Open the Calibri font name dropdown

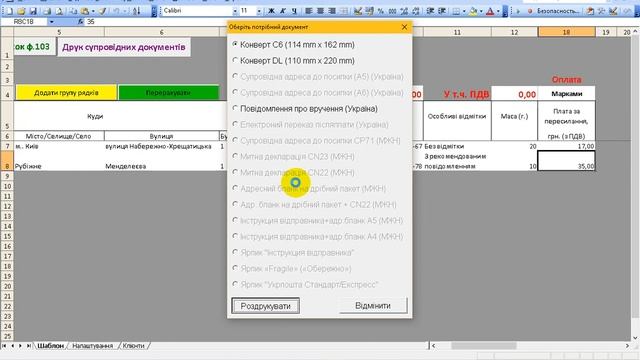[x=235, y=11]
